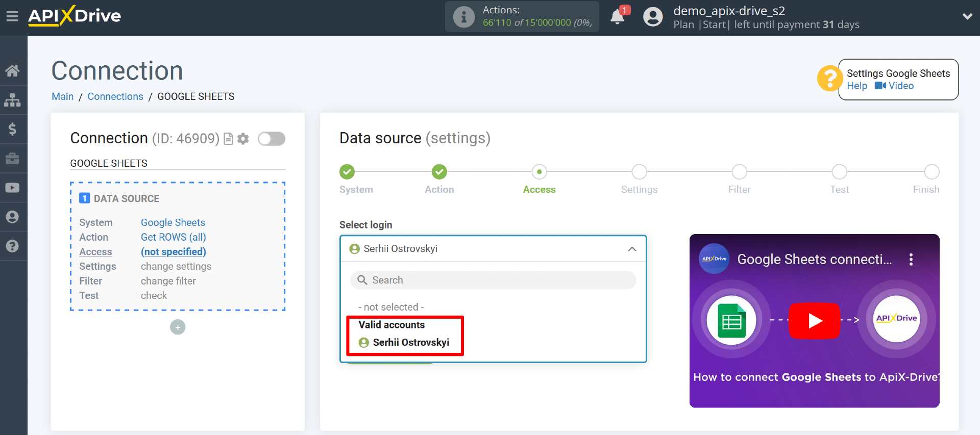Open the user profile sidebar icon
The image size is (980, 435).
pos(13,217)
